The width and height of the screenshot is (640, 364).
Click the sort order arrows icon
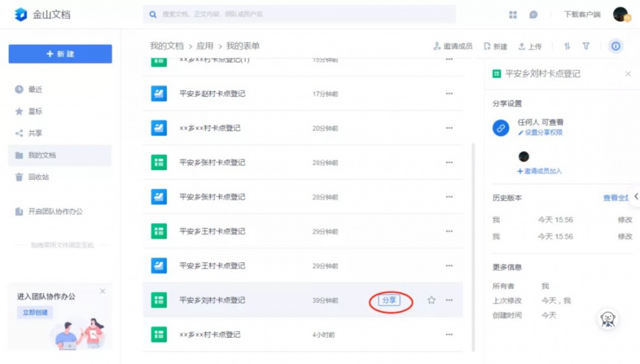tap(567, 46)
